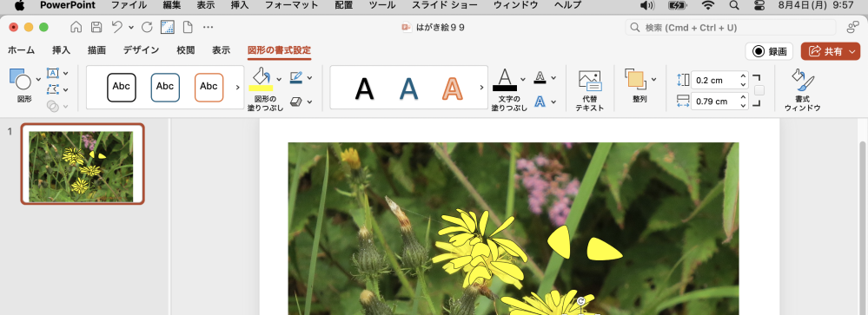The width and height of the screenshot is (868, 315).
Task: Click the 録画 record button
Action: click(x=769, y=51)
